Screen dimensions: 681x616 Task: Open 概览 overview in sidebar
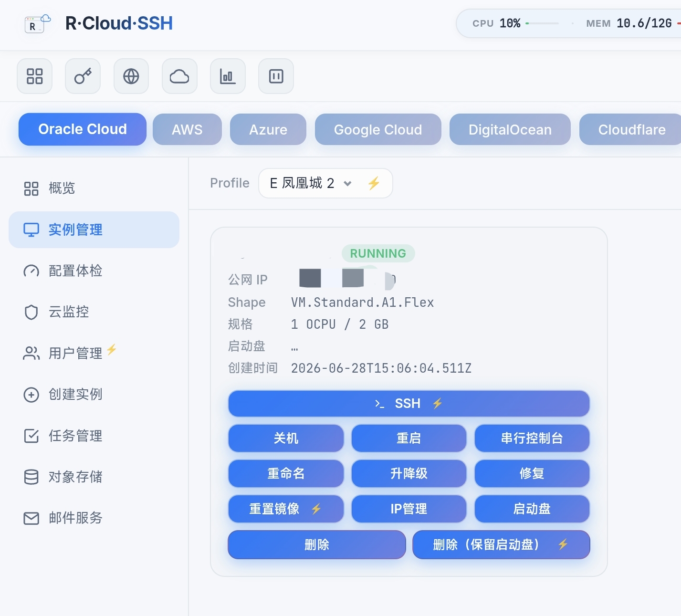click(94, 188)
